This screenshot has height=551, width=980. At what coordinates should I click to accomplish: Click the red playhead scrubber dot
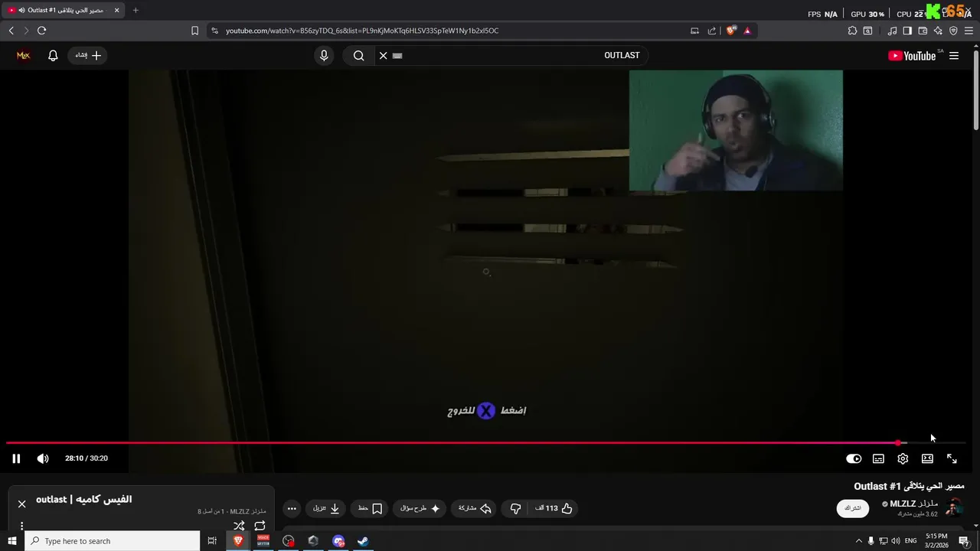click(898, 442)
